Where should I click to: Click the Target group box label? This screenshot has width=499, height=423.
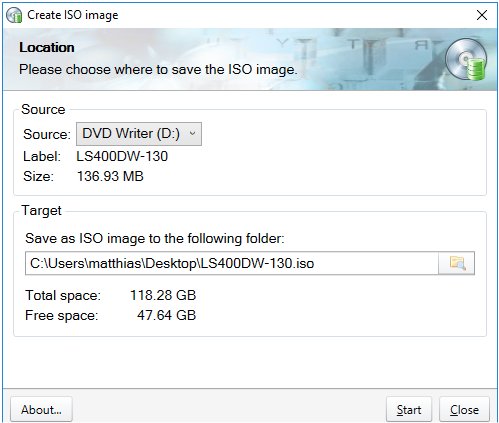[41, 211]
